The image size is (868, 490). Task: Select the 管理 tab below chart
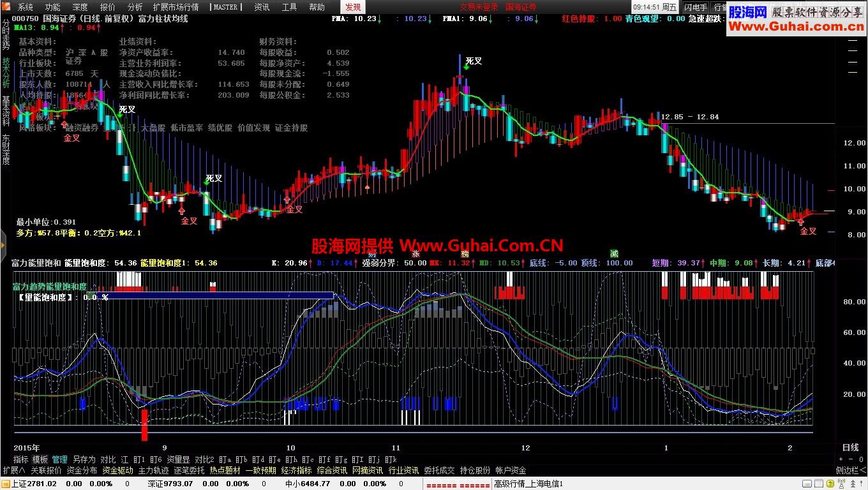tap(60, 459)
